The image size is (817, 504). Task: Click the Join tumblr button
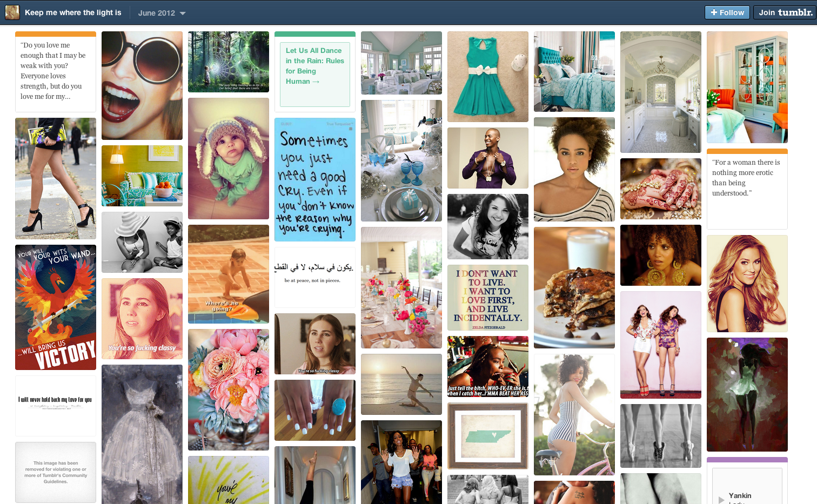point(785,12)
